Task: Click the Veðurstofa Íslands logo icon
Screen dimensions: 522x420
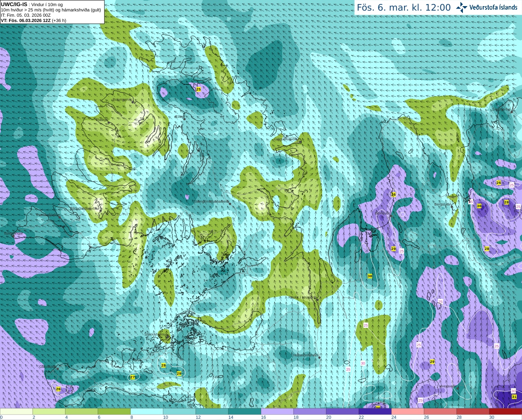Action: (x=462, y=7)
